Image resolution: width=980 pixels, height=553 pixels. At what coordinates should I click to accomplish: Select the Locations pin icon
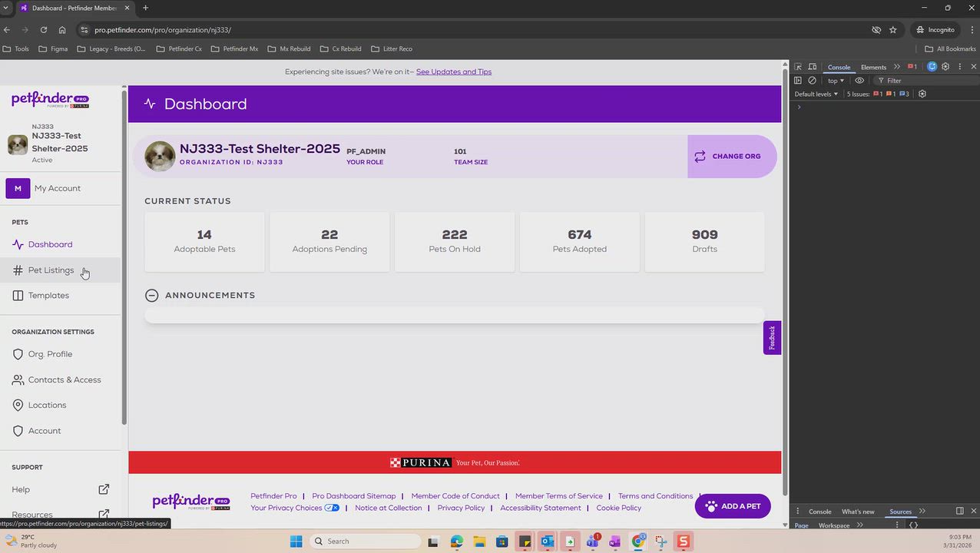18,406
